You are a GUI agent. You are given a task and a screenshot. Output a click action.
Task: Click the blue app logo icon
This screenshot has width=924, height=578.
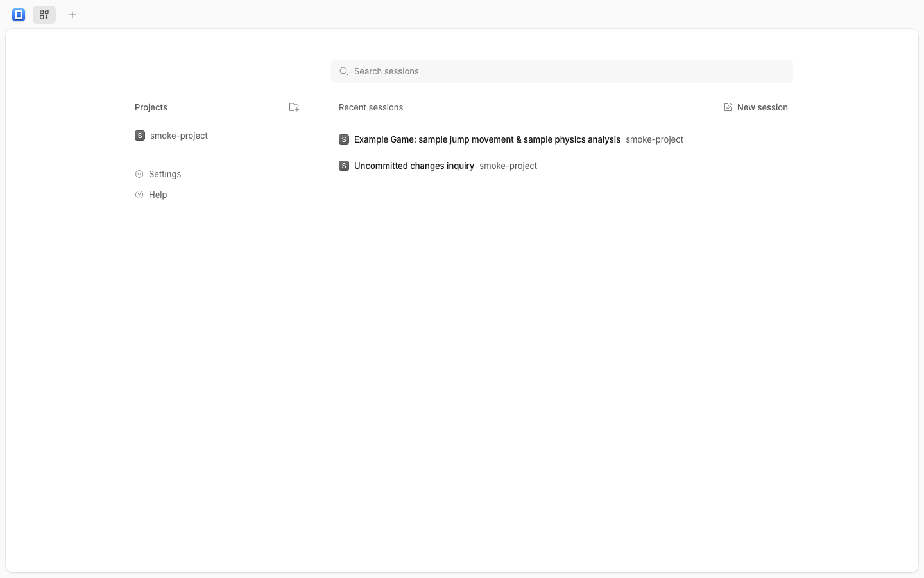pyautogui.click(x=19, y=15)
